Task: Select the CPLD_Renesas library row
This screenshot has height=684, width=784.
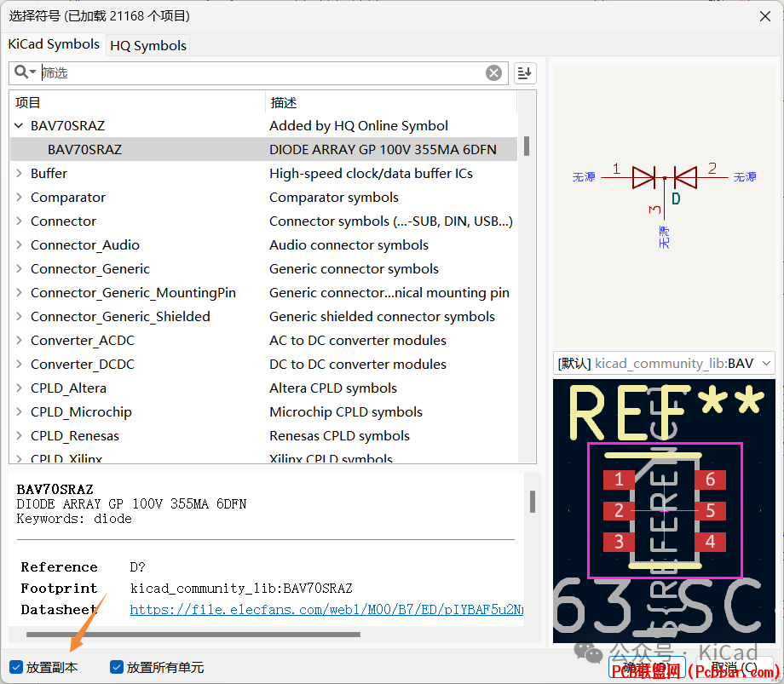Action: click(x=263, y=435)
